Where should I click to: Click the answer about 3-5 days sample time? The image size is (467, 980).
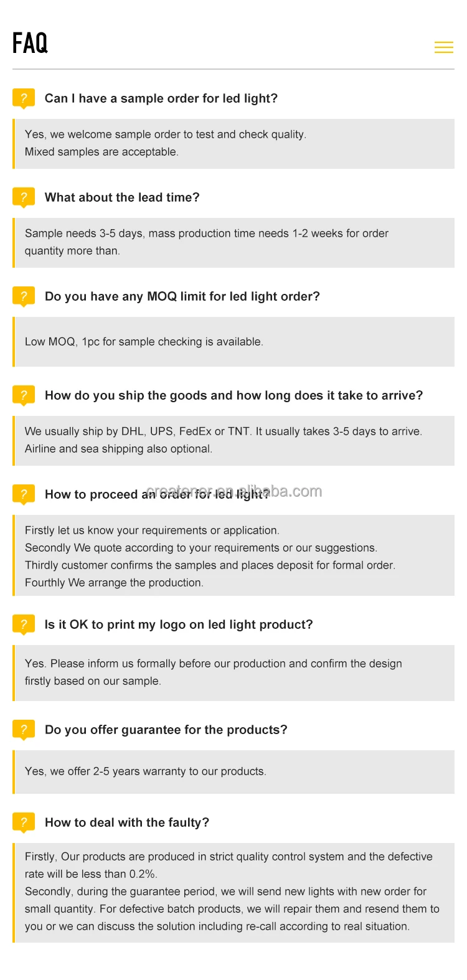[x=206, y=242]
